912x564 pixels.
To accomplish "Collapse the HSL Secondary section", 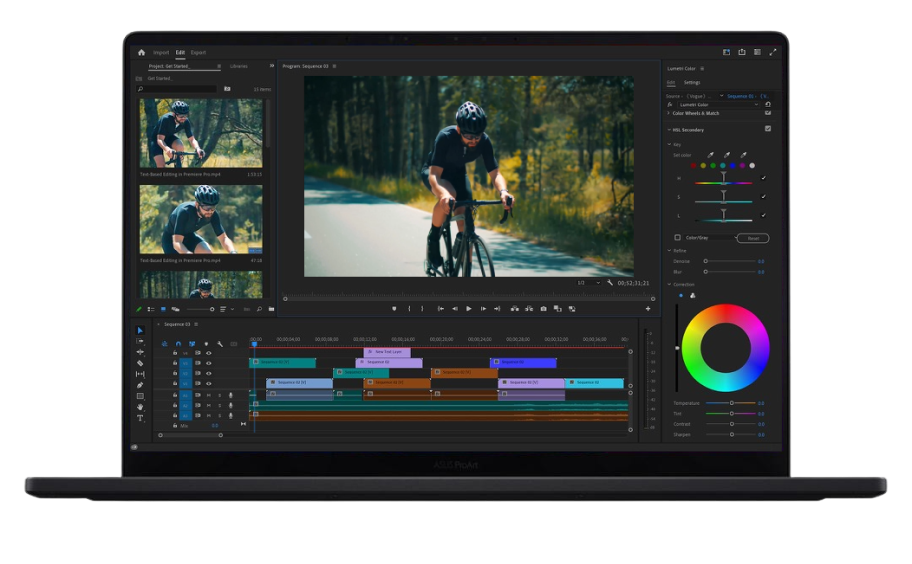I will (x=669, y=129).
